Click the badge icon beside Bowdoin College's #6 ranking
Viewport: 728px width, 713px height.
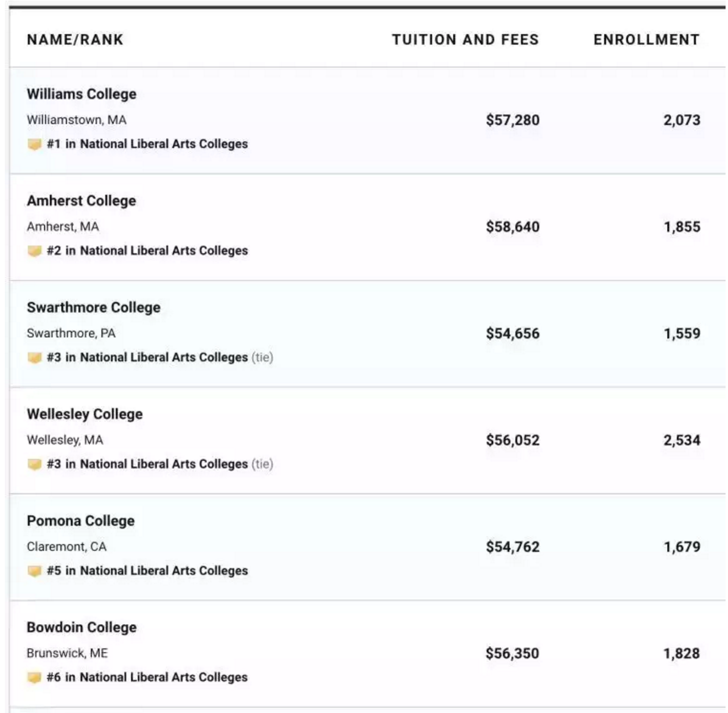pos(34,678)
